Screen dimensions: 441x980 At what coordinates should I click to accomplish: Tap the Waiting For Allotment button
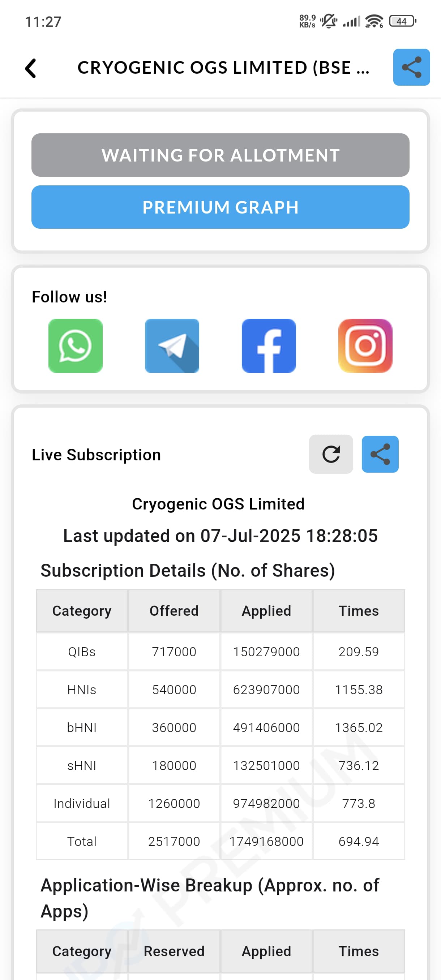tap(220, 155)
